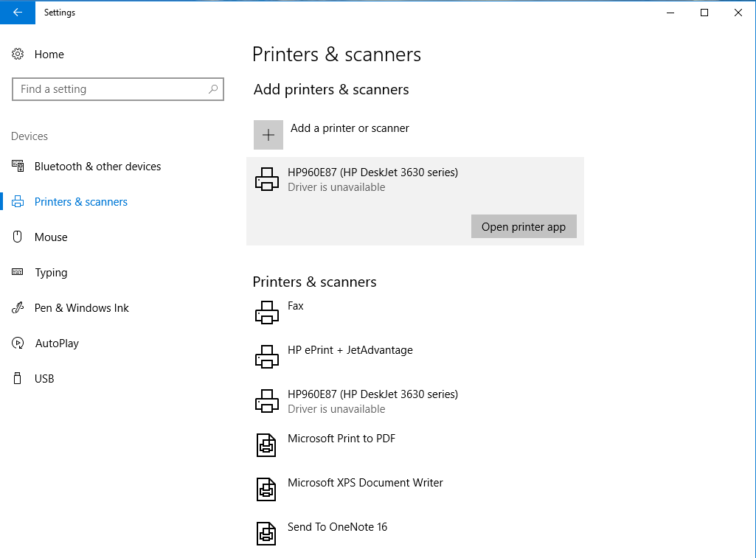Open the Mouse settings page
The image size is (756, 558).
51,237
